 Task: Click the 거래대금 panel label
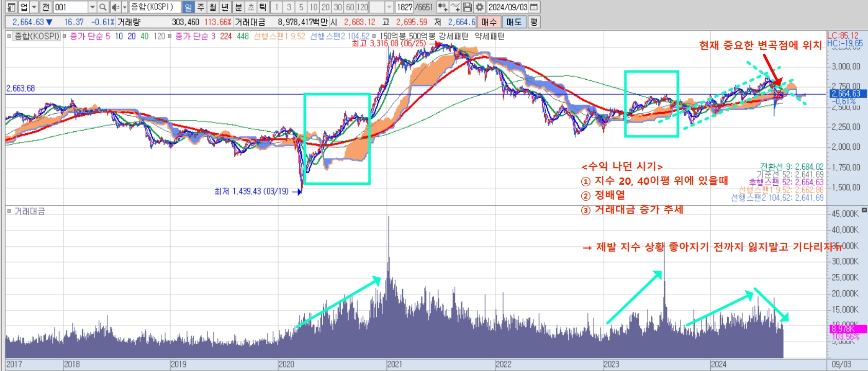tap(29, 211)
